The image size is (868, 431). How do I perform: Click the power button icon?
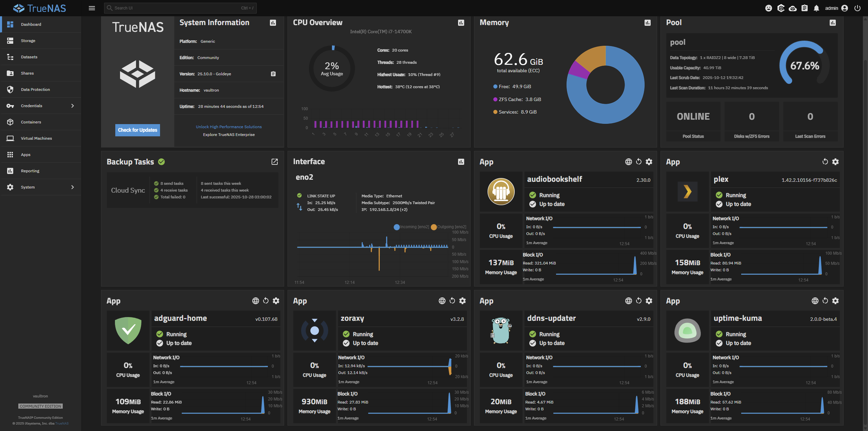(x=857, y=8)
